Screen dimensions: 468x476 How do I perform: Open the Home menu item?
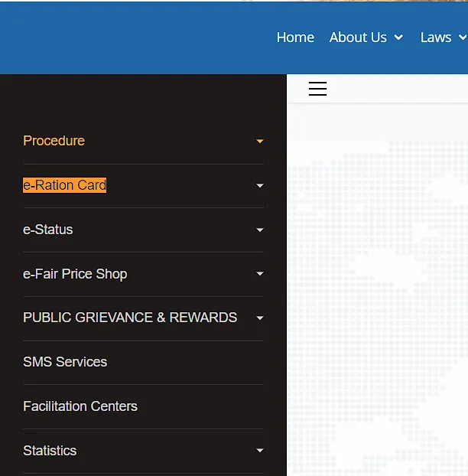[295, 37]
